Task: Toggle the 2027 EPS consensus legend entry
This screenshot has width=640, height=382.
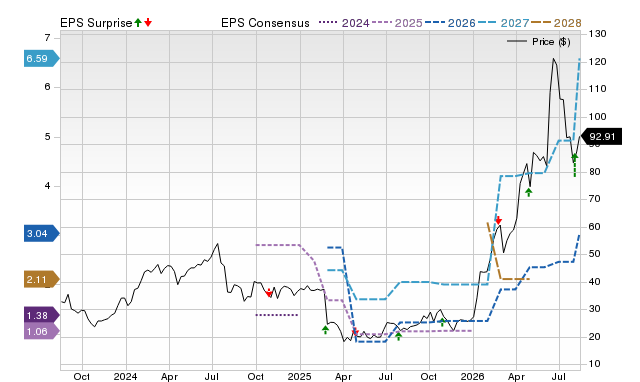Action: click(x=504, y=23)
